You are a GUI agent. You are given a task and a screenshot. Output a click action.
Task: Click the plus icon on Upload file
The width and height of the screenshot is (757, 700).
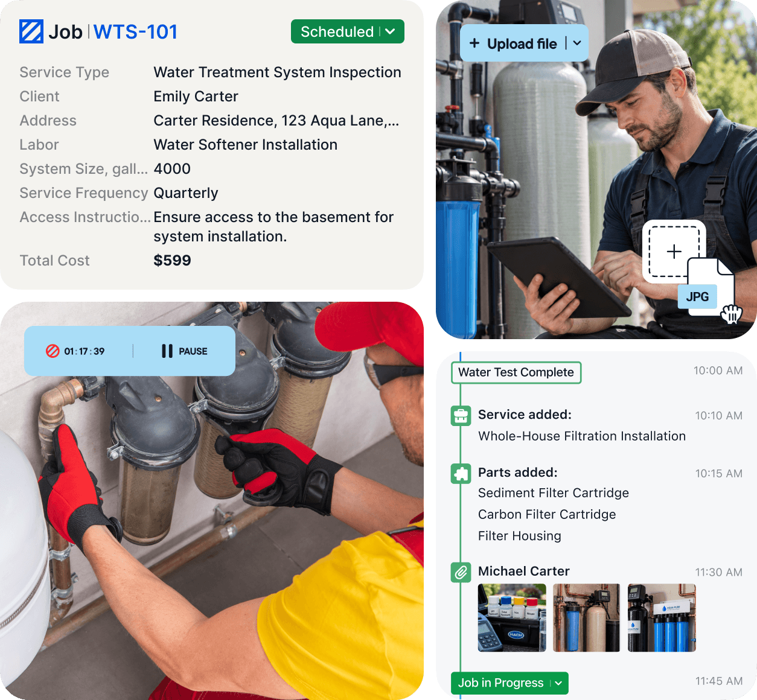click(x=474, y=43)
